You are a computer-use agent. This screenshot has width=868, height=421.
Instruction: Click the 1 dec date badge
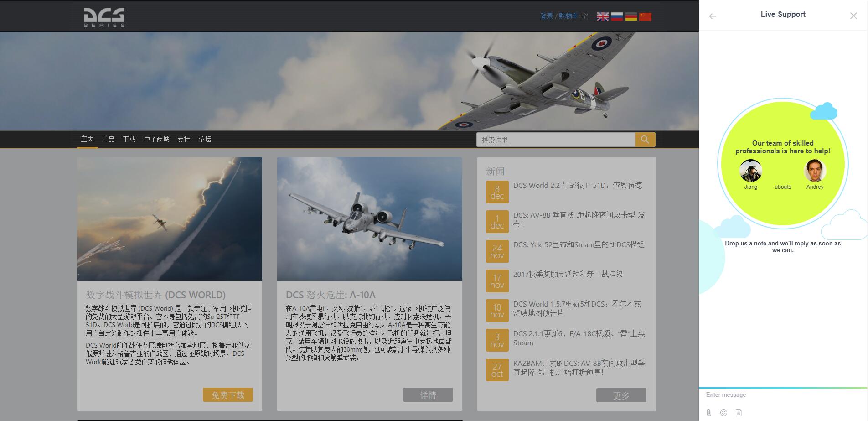coord(497,222)
